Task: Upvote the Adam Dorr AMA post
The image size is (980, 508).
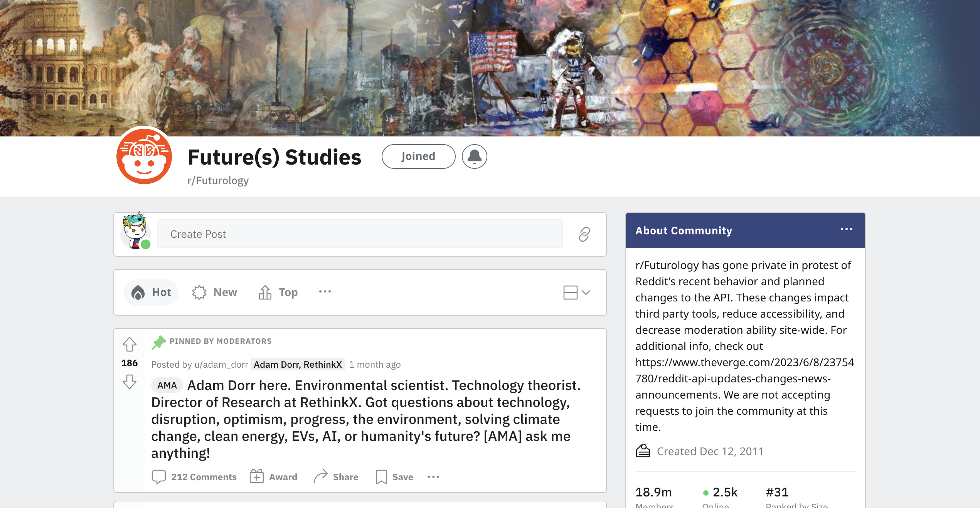Action: click(130, 344)
